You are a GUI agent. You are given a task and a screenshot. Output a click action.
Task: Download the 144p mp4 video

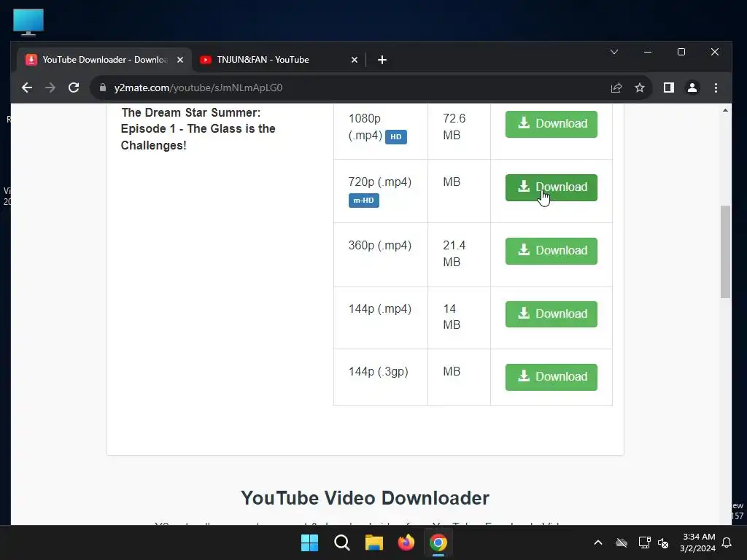coord(551,314)
